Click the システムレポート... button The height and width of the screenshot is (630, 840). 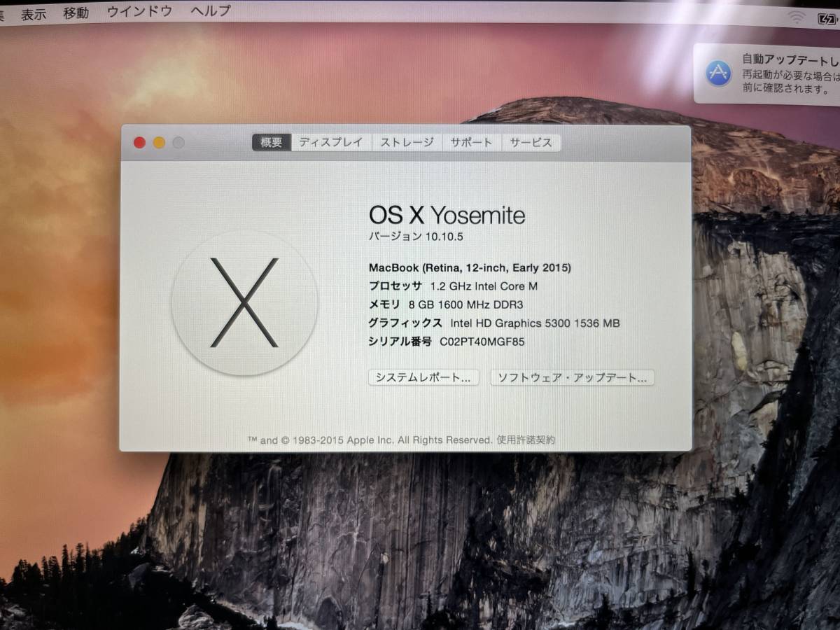[423, 377]
